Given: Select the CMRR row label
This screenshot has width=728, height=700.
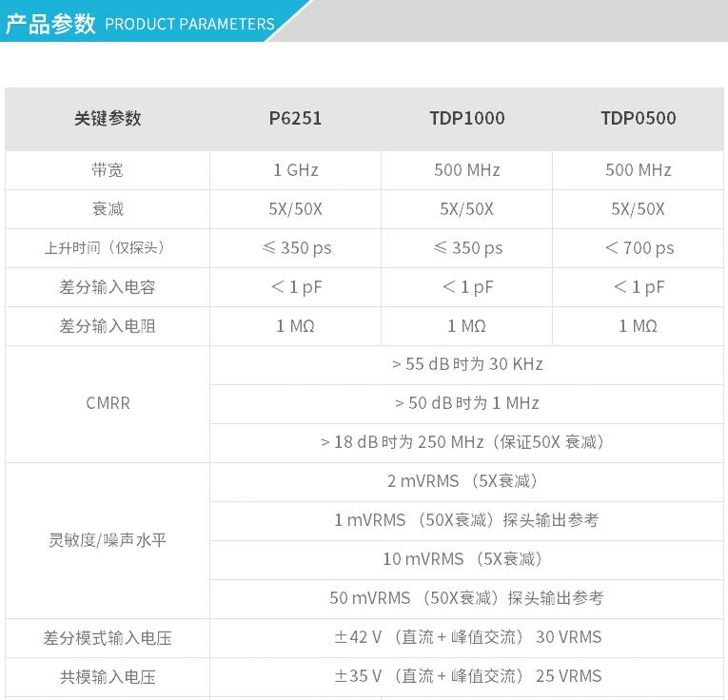Looking at the screenshot, I should coord(108,403).
